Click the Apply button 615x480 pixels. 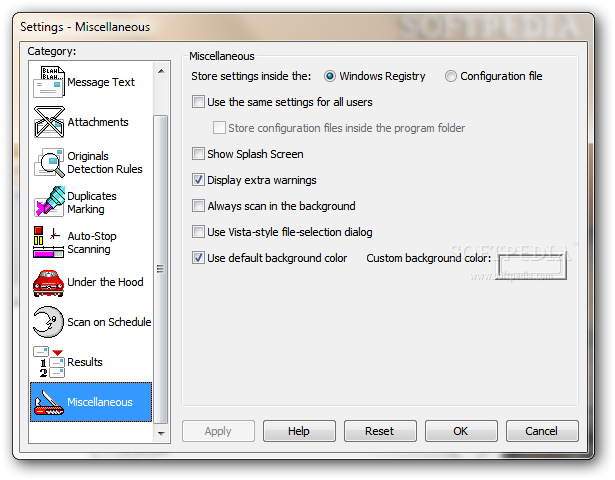[218, 431]
